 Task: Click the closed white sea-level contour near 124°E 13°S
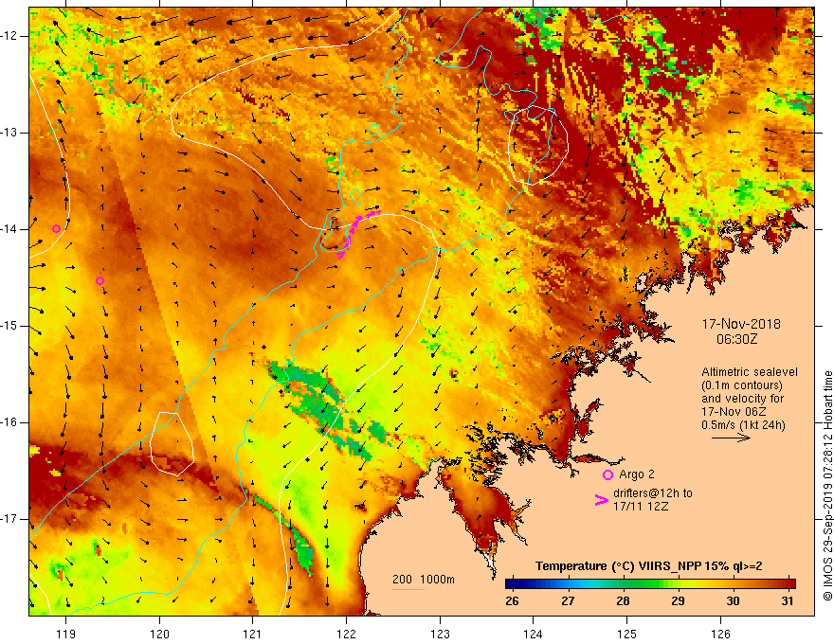point(538,145)
